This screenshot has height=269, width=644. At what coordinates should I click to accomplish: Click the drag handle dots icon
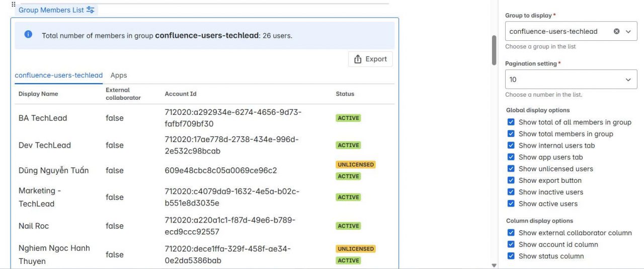point(14,4)
